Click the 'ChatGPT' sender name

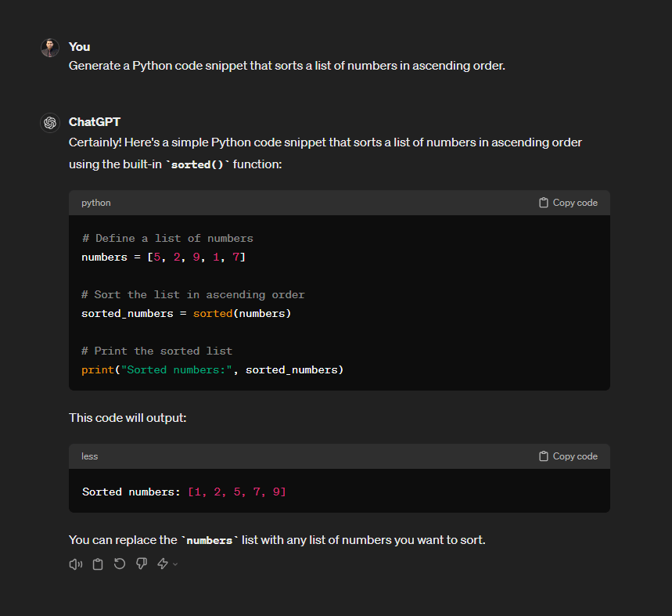95,122
